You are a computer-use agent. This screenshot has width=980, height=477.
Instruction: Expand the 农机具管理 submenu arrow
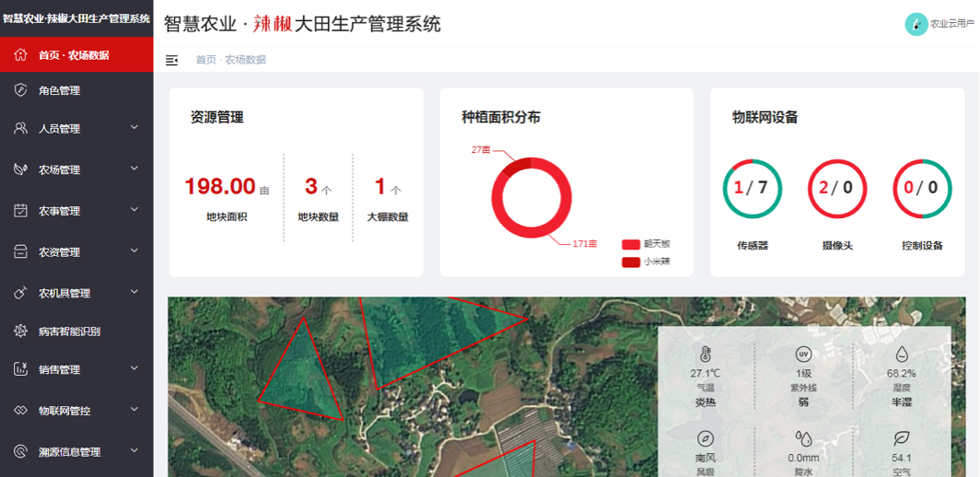coord(134,292)
